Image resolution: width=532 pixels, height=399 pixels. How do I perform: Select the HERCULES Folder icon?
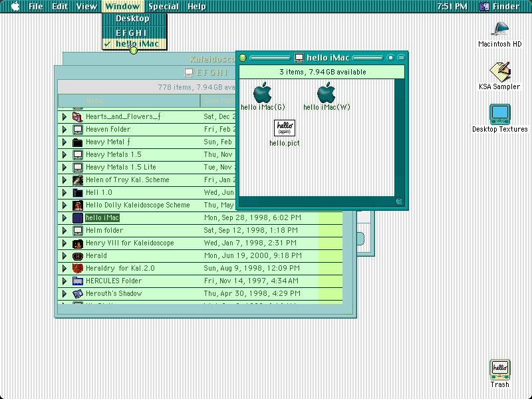click(x=78, y=281)
